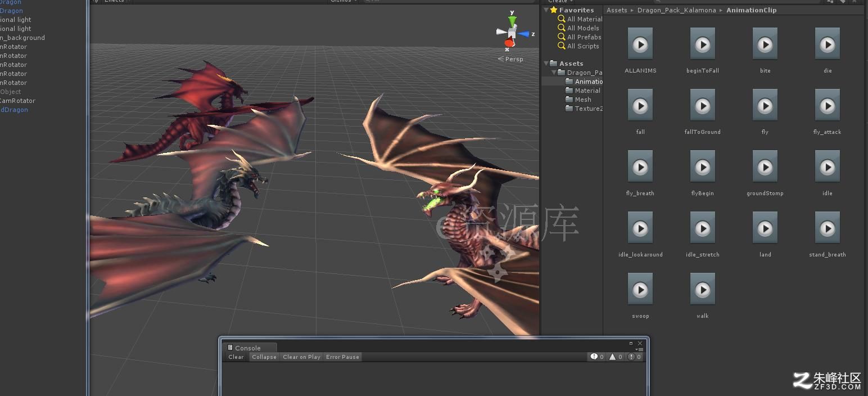This screenshot has height=396, width=868.
Task: Toggle error messages counter in Console
Action: pos(635,357)
